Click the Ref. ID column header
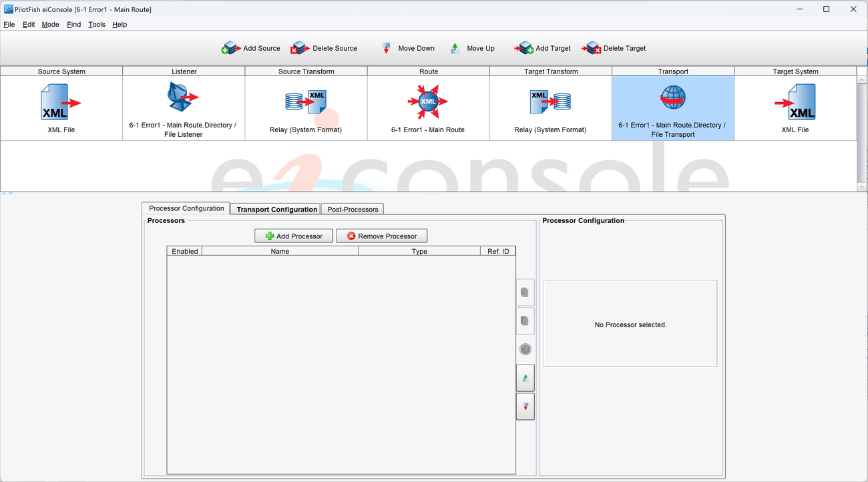 (498, 251)
